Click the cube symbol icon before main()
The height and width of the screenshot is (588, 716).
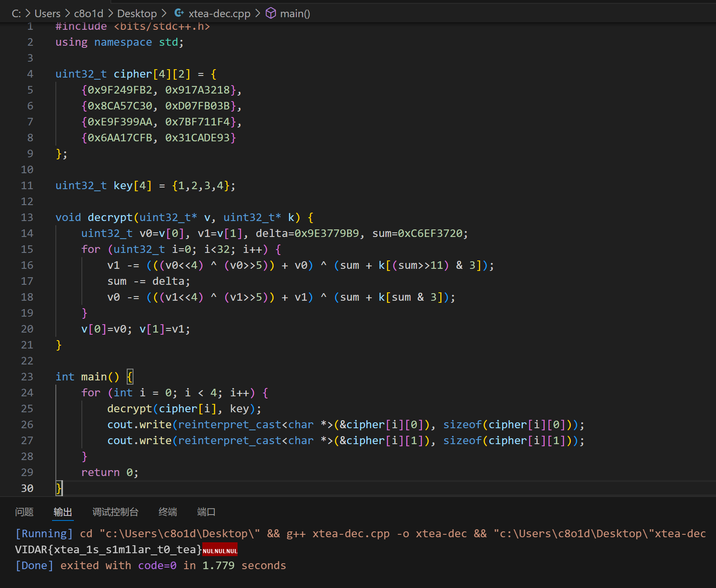tap(271, 13)
